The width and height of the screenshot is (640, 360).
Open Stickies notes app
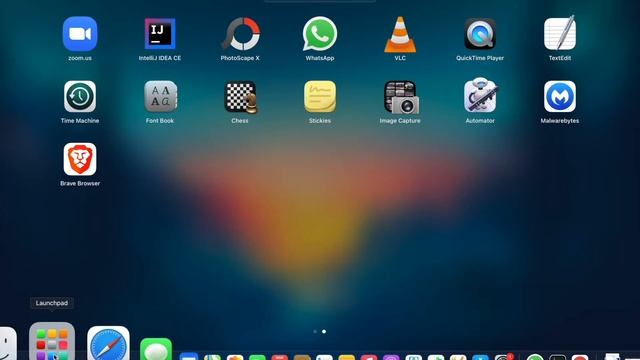pyautogui.click(x=320, y=96)
